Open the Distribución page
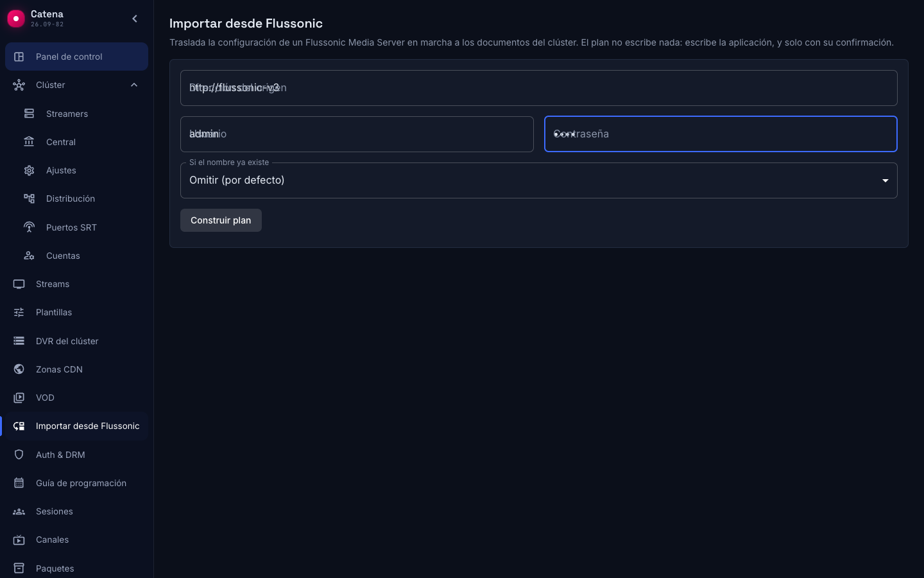924x578 pixels. pyautogui.click(x=76, y=198)
